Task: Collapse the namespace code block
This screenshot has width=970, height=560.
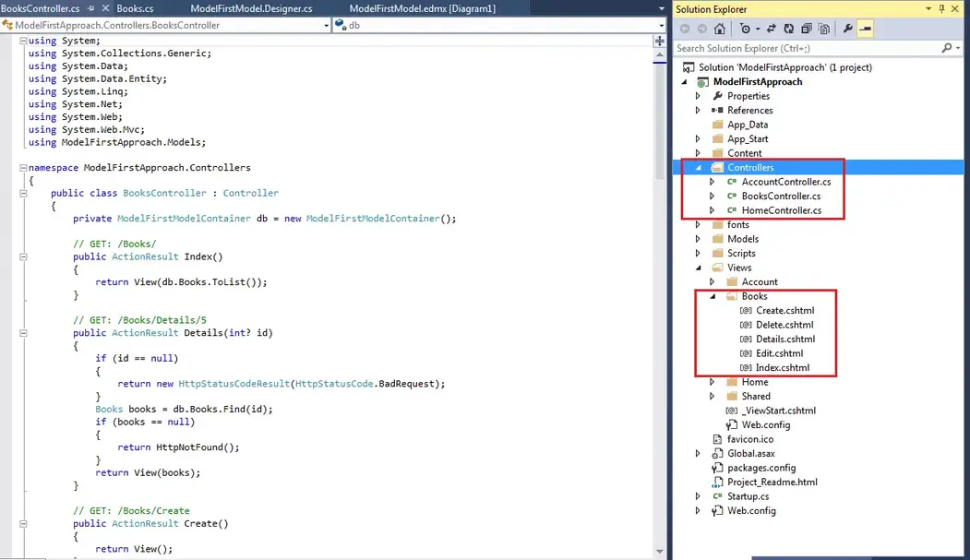Action: (23, 168)
